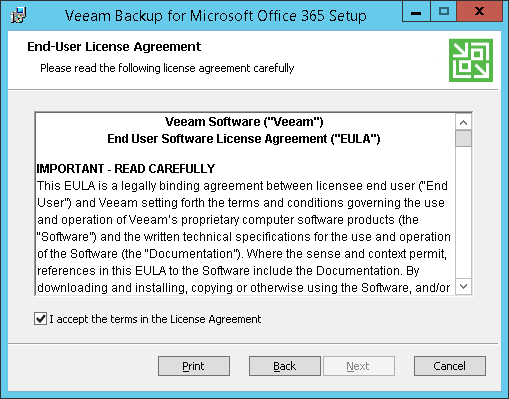The height and width of the screenshot is (399, 509).
Task: Click the EULA scroll down arrow
Action: 463,286
